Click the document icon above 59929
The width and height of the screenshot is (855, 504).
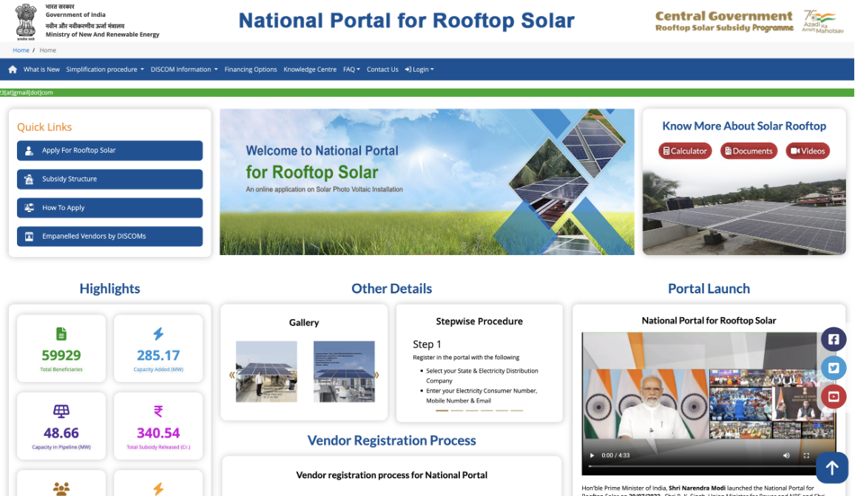pyautogui.click(x=61, y=333)
